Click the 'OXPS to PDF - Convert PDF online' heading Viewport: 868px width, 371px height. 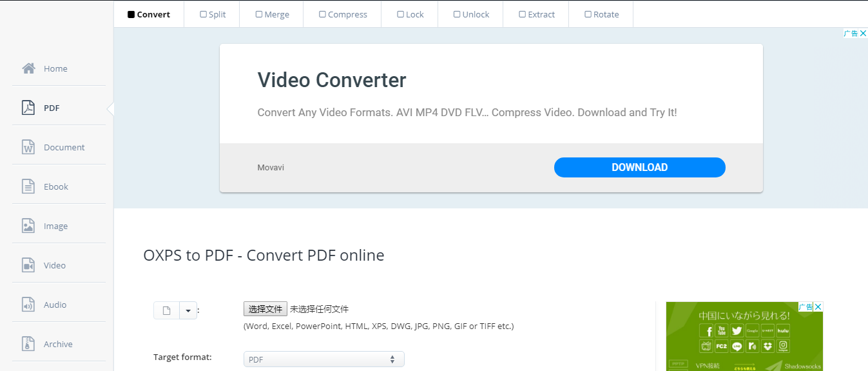[264, 256]
